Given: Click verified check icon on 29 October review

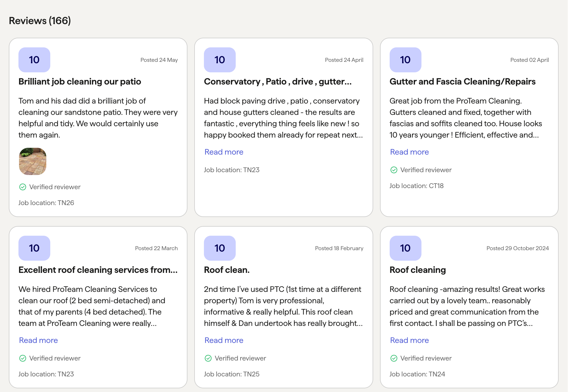Looking at the screenshot, I should [x=394, y=358].
